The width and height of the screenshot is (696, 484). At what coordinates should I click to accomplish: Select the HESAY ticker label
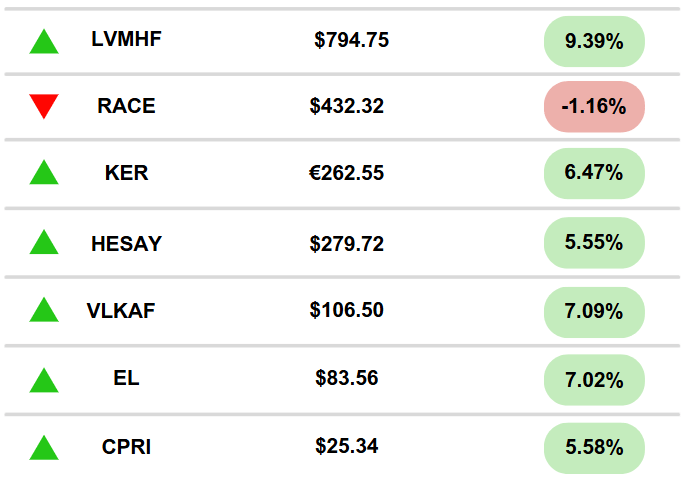pyautogui.click(x=127, y=244)
